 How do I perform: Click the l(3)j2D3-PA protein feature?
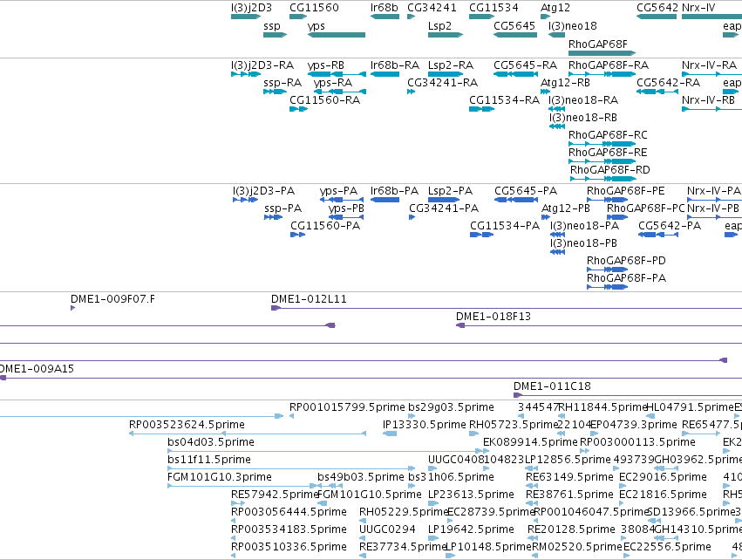click(245, 200)
